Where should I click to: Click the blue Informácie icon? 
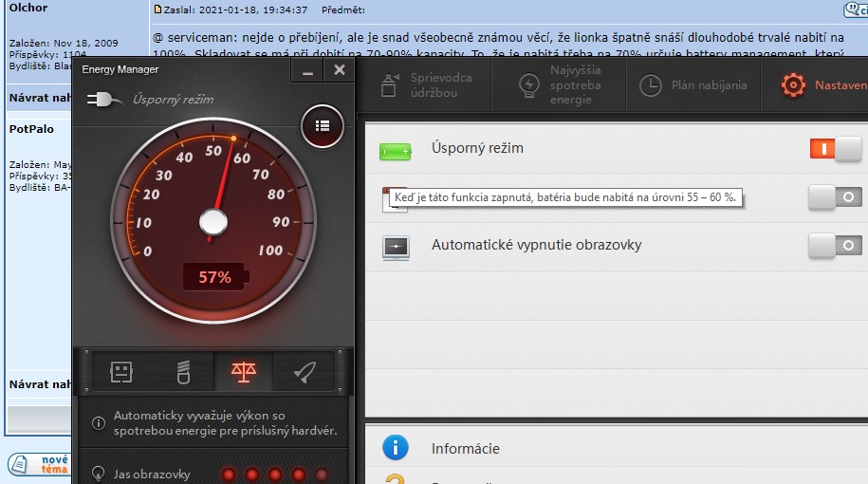[395, 448]
